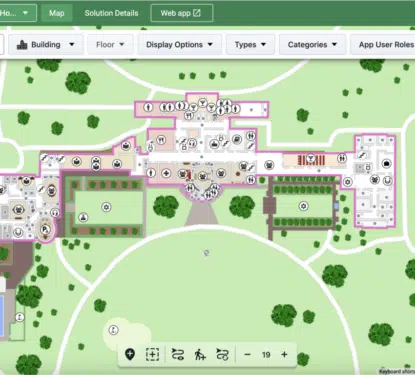Viewport: 415px width, 375px height.
Task: Open the Types filter dropdown
Action: click(250, 45)
